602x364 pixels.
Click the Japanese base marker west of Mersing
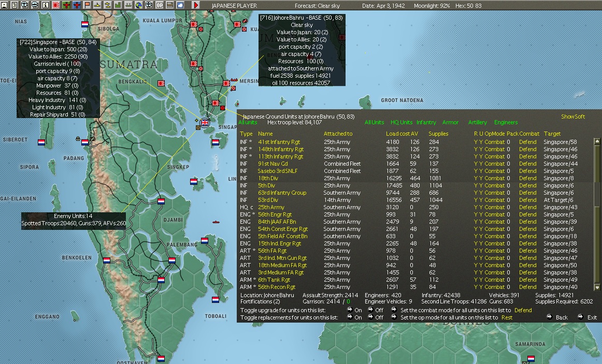pos(226,83)
